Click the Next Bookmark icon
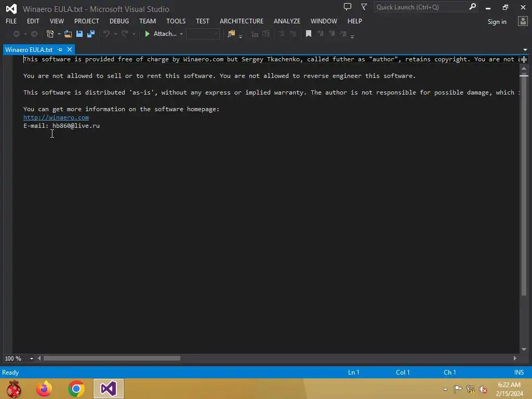This screenshot has width=532, height=399. pyautogui.click(x=331, y=34)
